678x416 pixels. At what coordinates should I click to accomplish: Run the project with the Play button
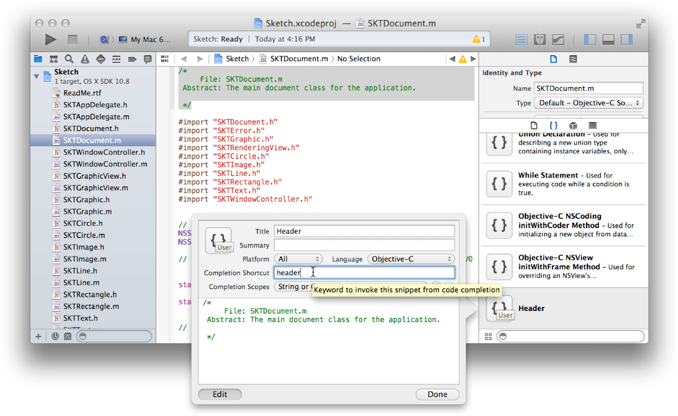point(51,40)
